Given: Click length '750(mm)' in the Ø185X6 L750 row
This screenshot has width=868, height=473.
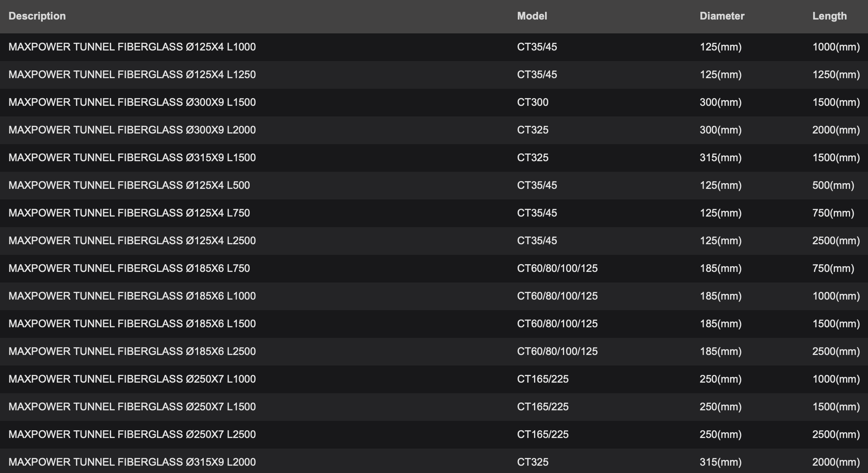Looking at the screenshot, I should click(833, 268).
